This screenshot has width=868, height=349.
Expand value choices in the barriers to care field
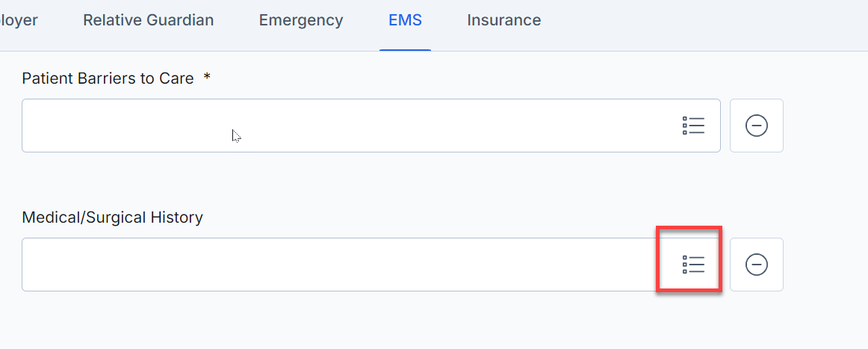(693, 126)
